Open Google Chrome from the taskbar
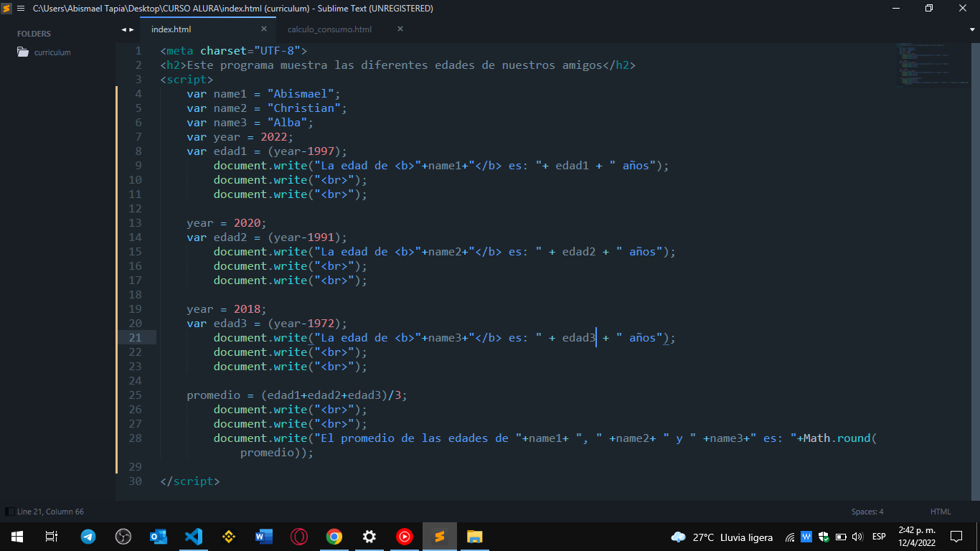This screenshot has height=551, width=980. 334,537
